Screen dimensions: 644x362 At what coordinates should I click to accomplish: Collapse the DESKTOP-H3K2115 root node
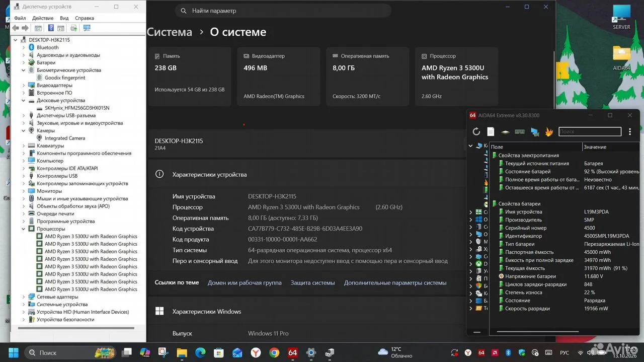pyautogui.click(x=16, y=40)
